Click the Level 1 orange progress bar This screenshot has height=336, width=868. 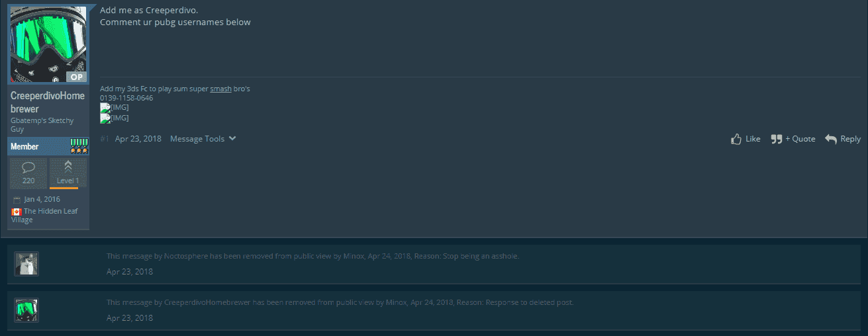64,188
